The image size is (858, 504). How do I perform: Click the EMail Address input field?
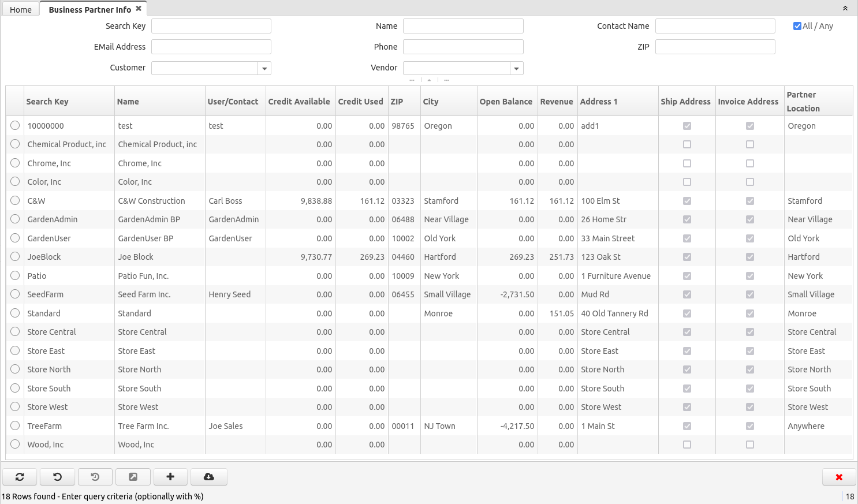[211, 47]
